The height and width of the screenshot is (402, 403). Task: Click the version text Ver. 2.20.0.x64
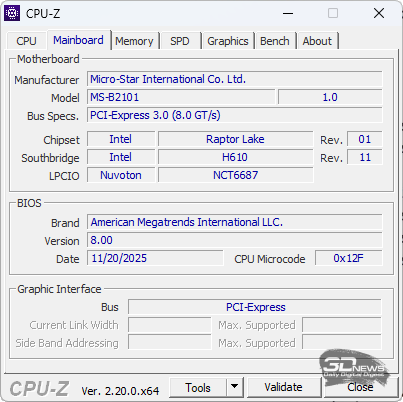(x=120, y=391)
